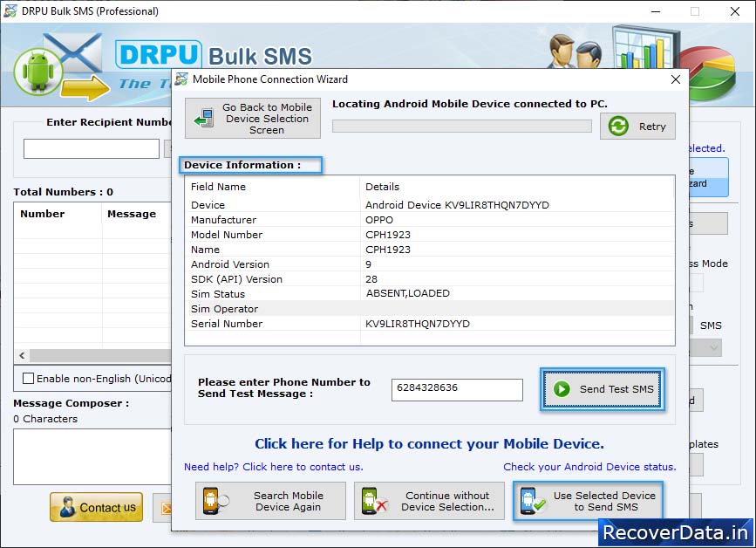Click Search Mobile Device Again button
This screenshot has height=548, width=756.
tap(270, 501)
